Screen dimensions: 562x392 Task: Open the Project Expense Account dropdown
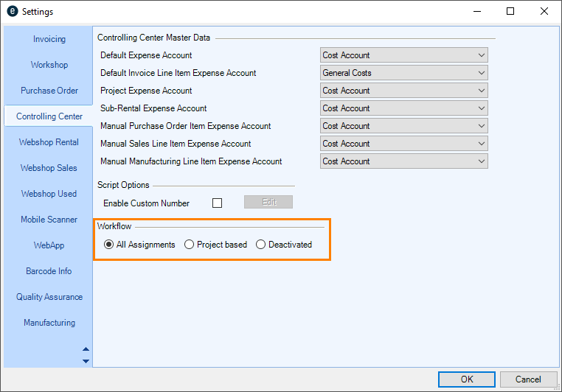tap(404, 91)
